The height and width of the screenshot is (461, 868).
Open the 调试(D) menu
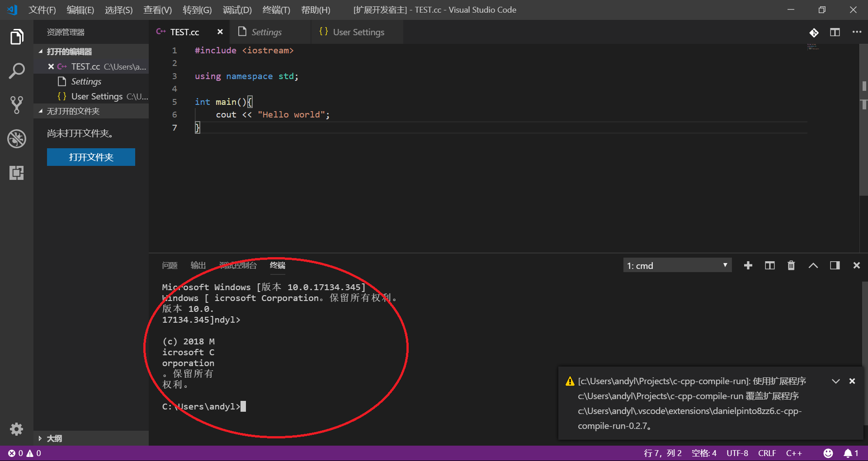pos(237,9)
